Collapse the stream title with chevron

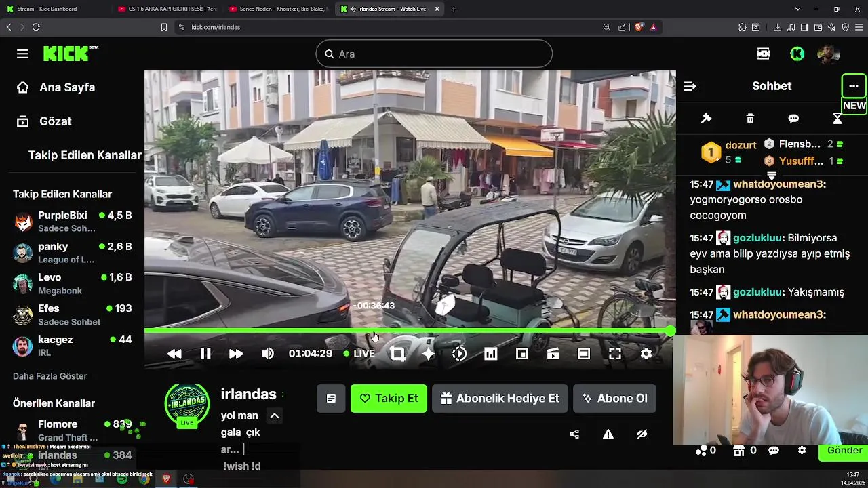(274, 415)
